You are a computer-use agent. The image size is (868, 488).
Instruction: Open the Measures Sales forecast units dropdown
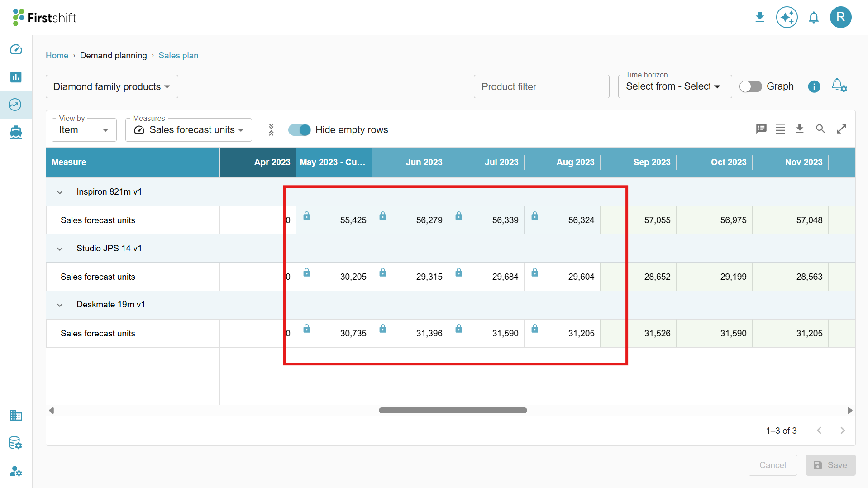(x=189, y=130)
